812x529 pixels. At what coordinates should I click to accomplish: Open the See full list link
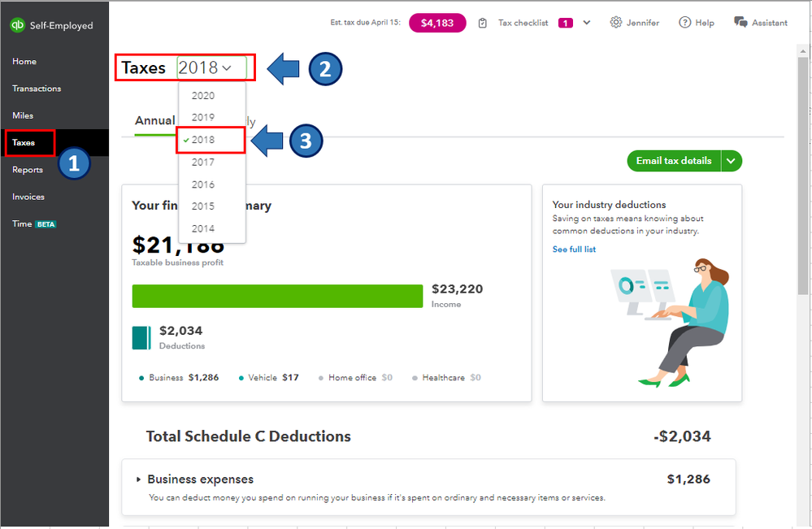click(574, 249)
